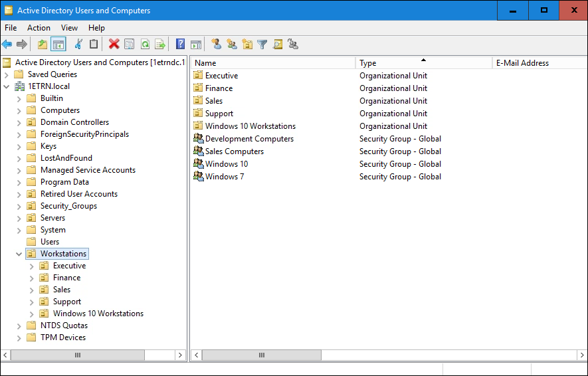Select Development Computers security group
The height and width of the screenshot is (376, 588).
[x=249, y=139]
